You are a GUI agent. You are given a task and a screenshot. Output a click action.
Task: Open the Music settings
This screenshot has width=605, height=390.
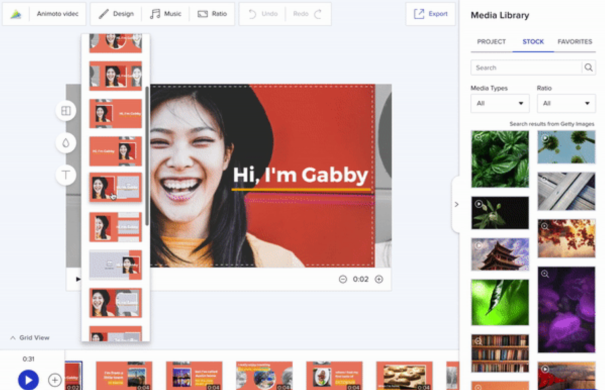pos(166,14)
